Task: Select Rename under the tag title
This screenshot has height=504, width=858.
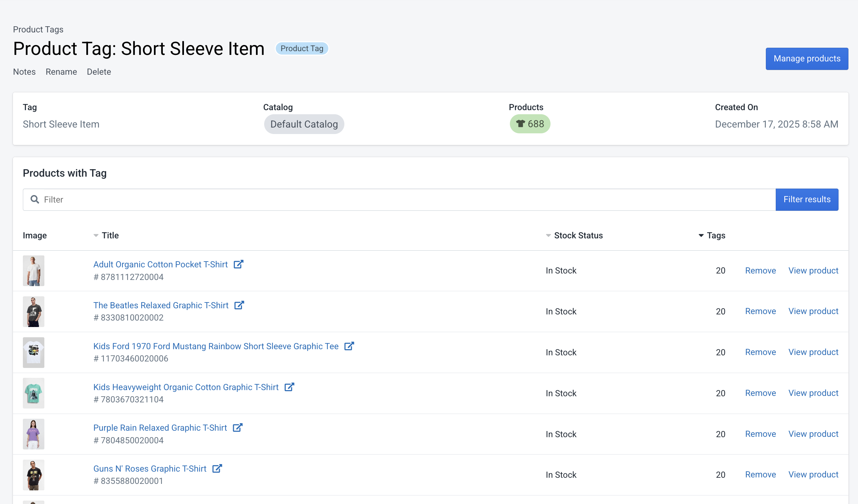Action: point(61,72)
